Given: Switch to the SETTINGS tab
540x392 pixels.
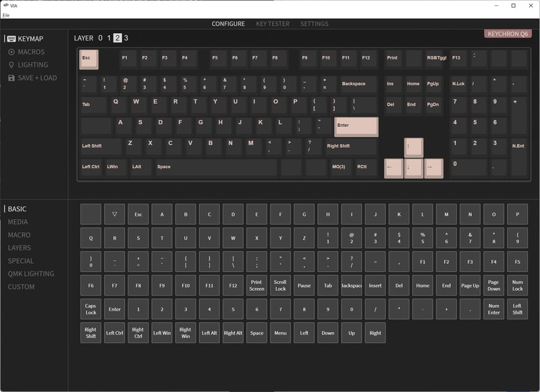Looking at the screenshot, I should coord(314,24).
